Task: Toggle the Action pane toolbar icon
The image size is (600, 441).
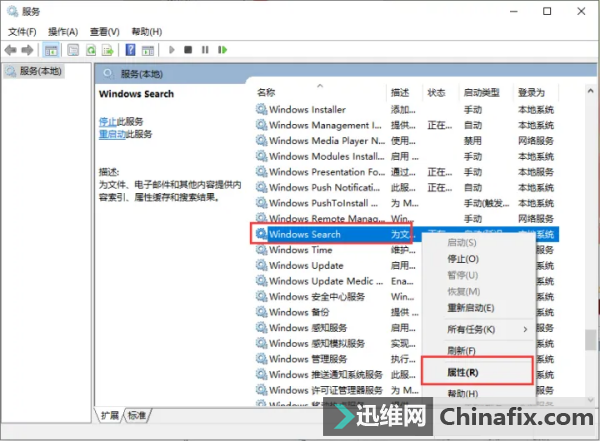Action: 148,50
